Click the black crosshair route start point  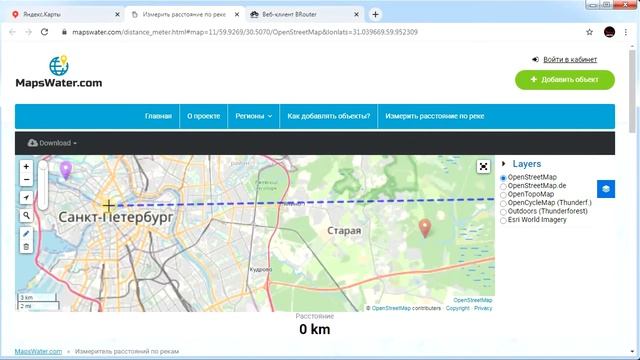[109, 205]
